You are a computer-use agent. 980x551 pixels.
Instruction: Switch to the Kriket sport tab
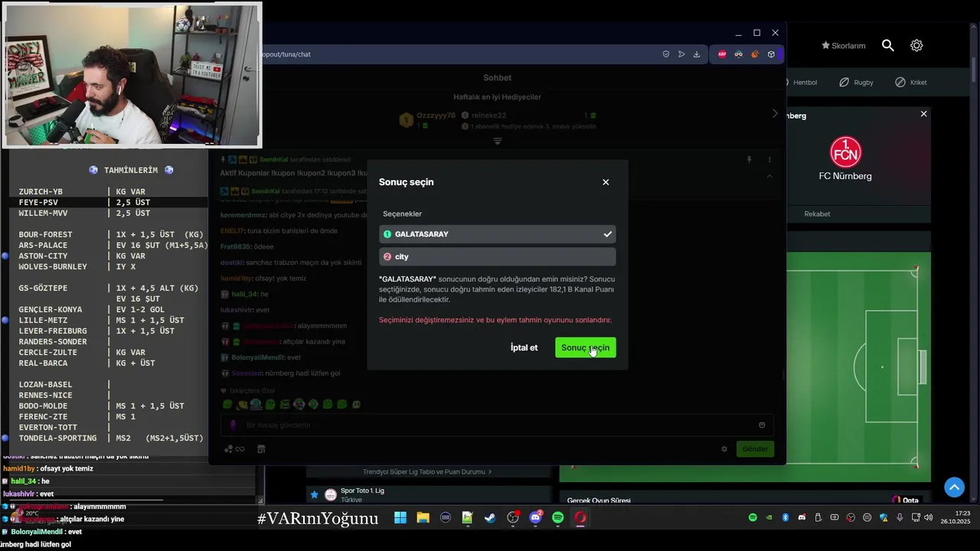click(911, 82)
